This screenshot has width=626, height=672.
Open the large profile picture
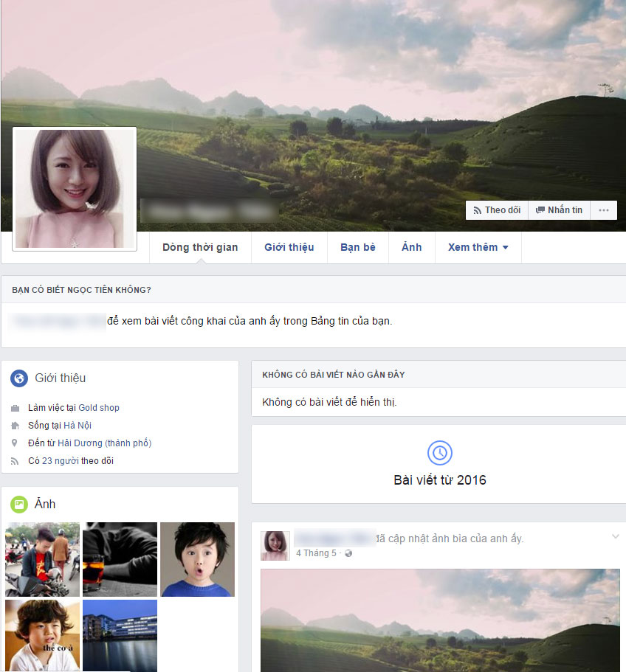[x=75, y=189]
